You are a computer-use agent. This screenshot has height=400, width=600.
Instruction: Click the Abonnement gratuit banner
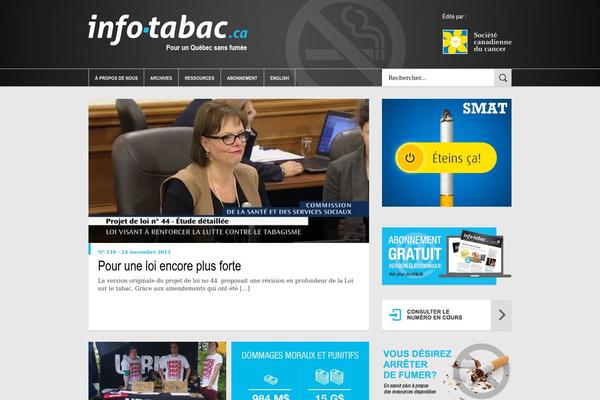pos(447,256)
